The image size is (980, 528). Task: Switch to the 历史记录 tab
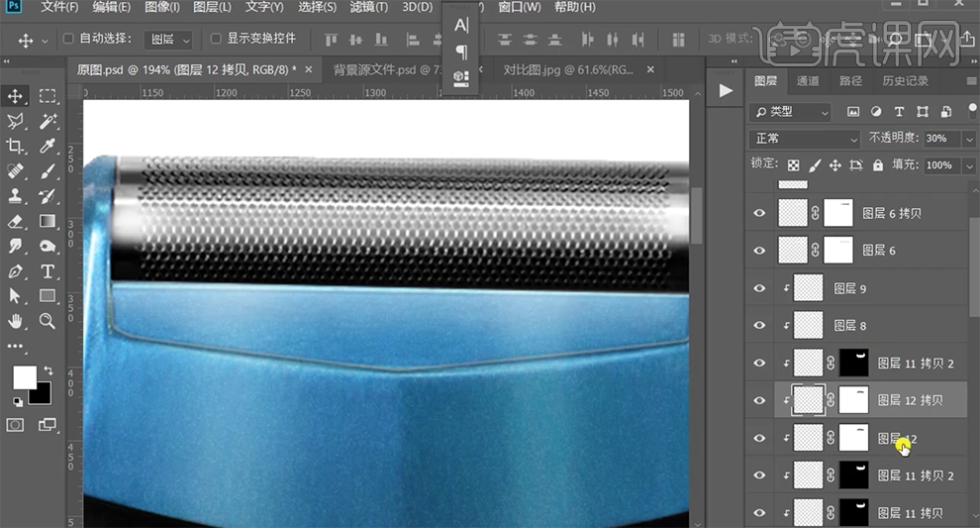pos(905,80)
